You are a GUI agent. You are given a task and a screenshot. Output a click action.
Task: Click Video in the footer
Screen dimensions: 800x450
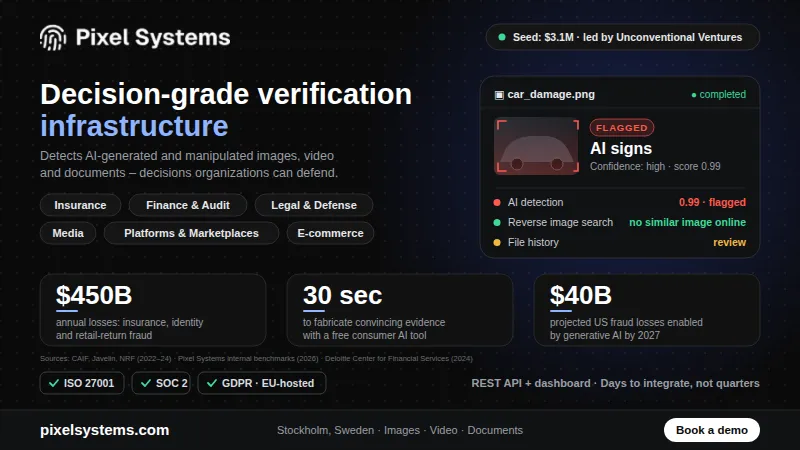click(443, 430)
